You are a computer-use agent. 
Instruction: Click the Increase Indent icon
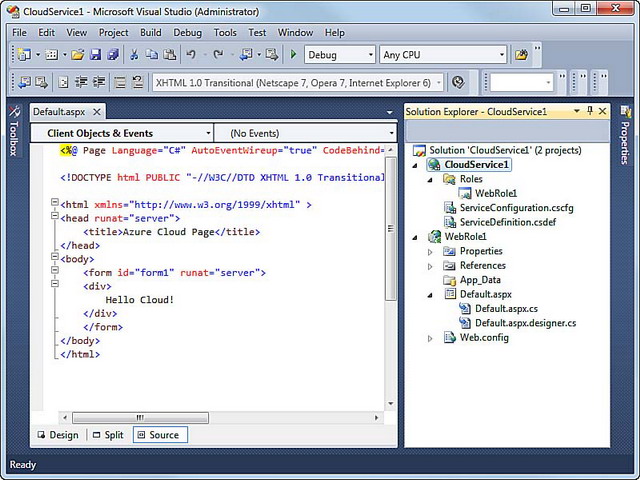click(99, 82)
